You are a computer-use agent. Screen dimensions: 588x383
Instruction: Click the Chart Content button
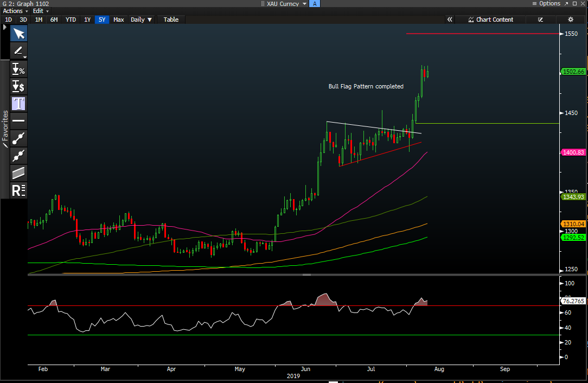click(490, 20)
